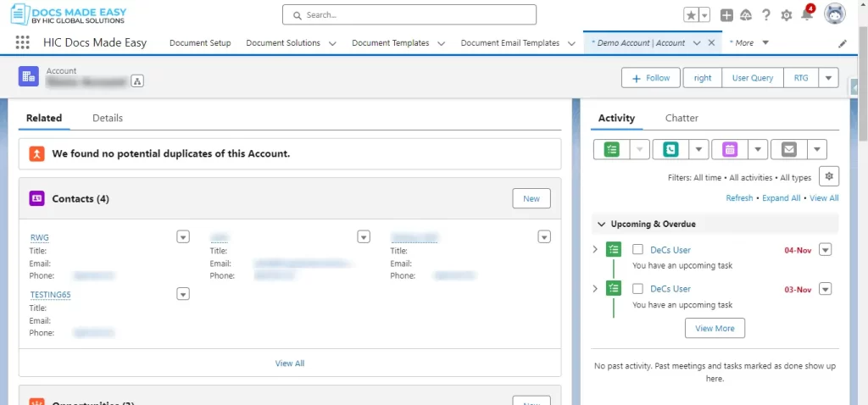Click the View More activity button
The width and height of the screenshot is (868, 405).
[715, 328]
